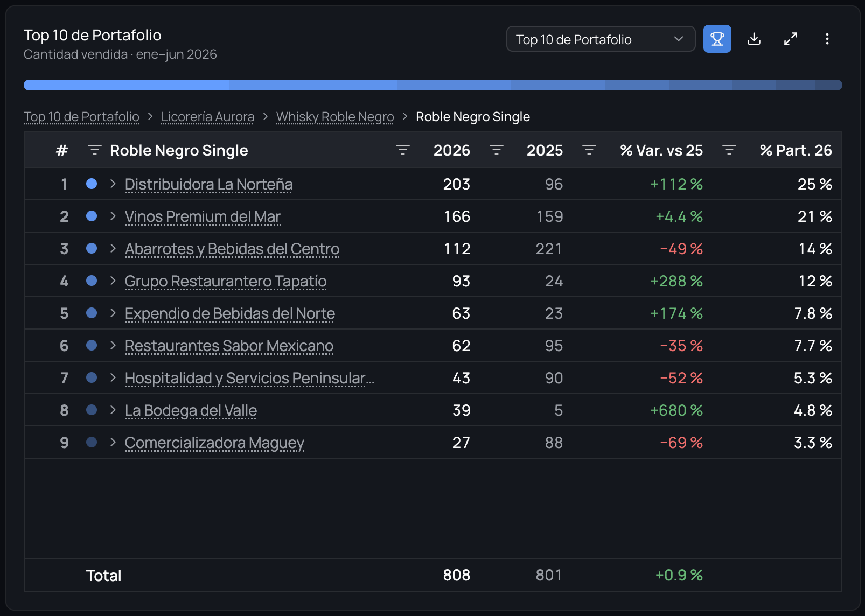This screenshot has height=616, width=865.
Task: Open Expendio de Bebidas del Norte link
Action: tap(230, 313)
